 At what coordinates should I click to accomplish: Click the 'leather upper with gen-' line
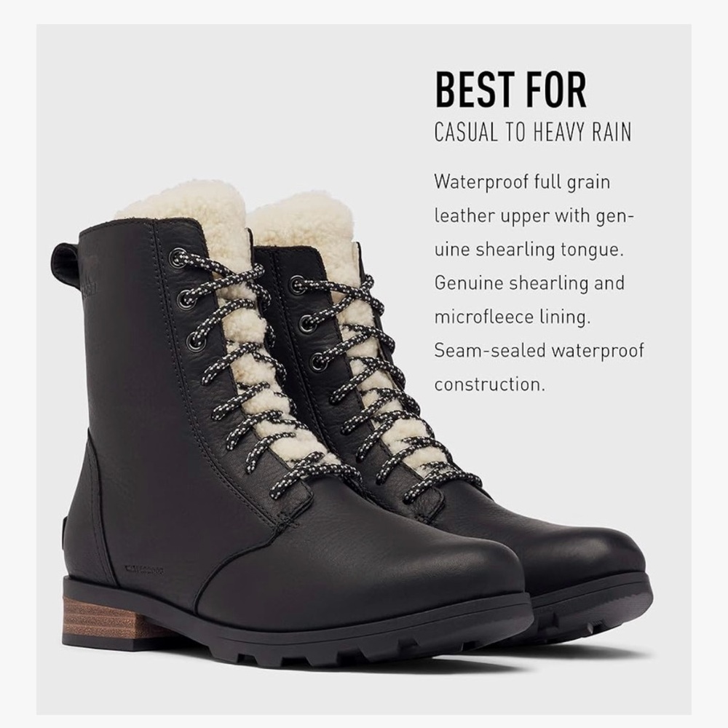point(534,216)
